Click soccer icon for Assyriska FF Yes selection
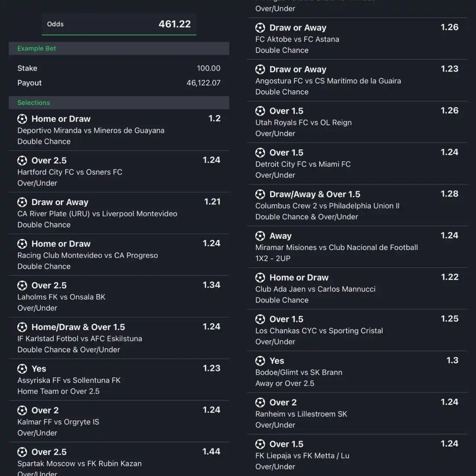This screenshot has height=476, width=476. 22,369
